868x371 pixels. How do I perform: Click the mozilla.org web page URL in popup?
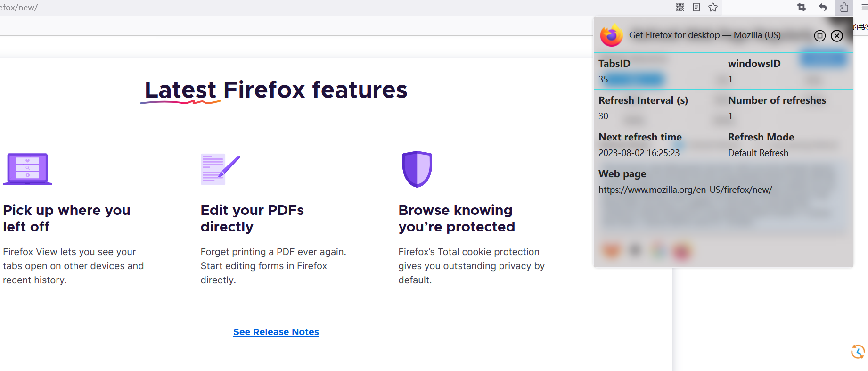685,190
